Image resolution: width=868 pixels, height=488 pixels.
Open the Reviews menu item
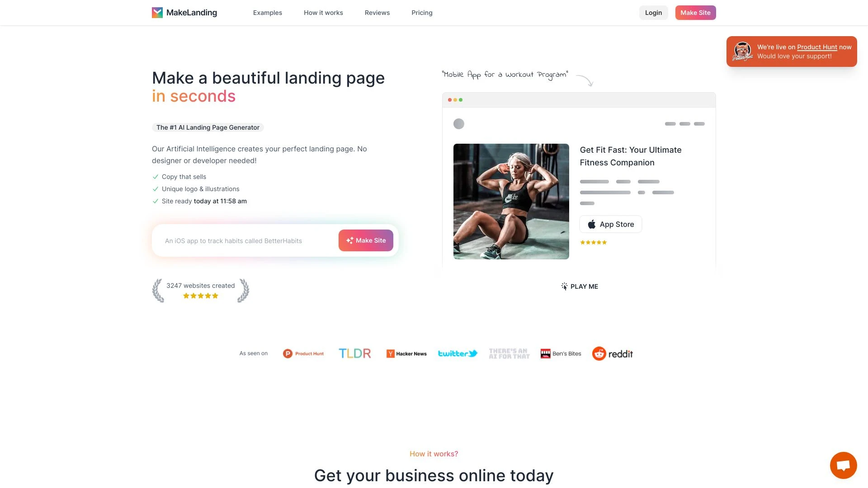click(x=377, y=13)
